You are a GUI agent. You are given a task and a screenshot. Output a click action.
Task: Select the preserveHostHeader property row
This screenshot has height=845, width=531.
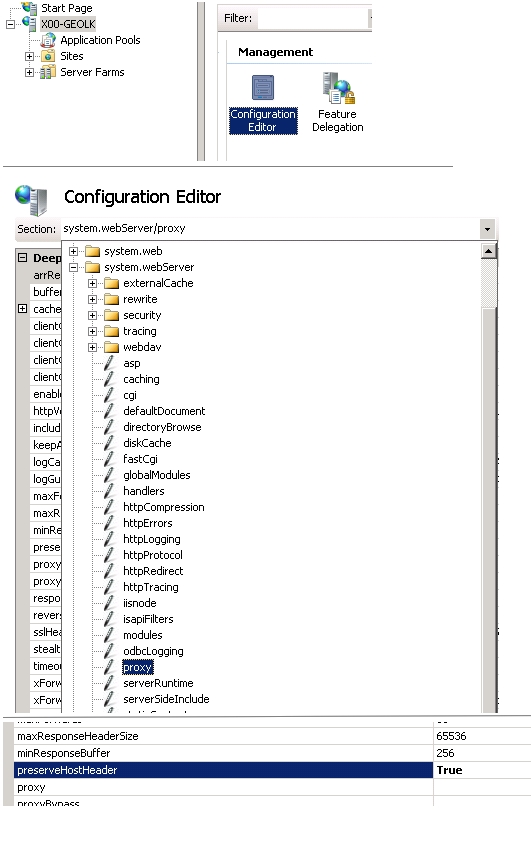pyautogui.click(x=272, y=770)
